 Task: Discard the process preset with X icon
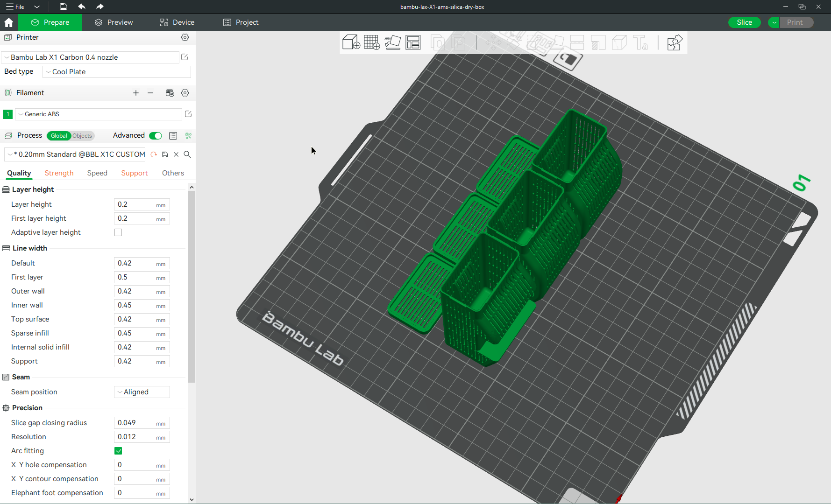click(176, 154)
